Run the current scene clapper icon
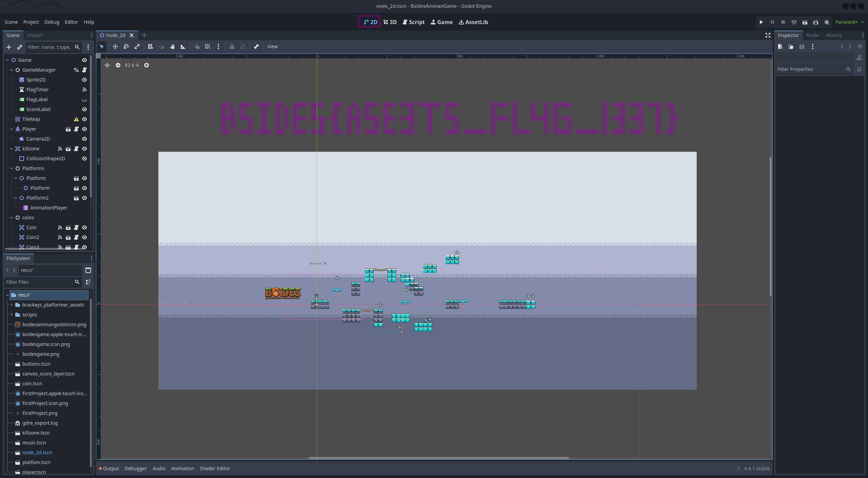 click(x=805, y=22)
